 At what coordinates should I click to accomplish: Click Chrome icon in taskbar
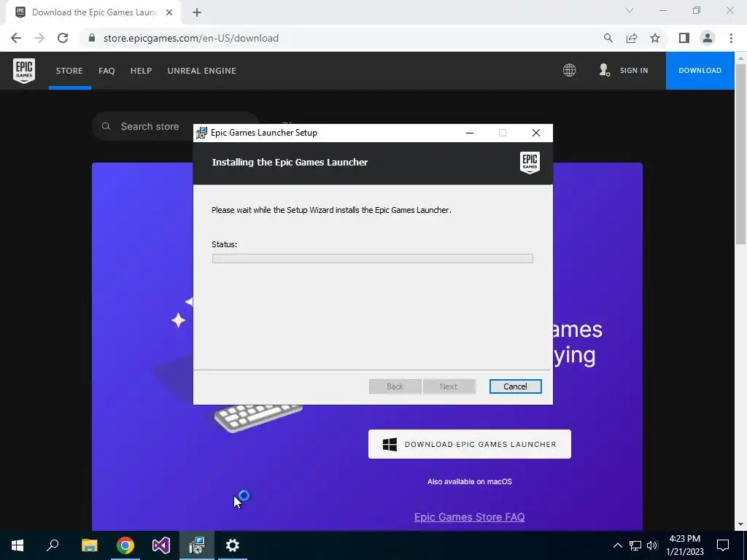point(125,545)
